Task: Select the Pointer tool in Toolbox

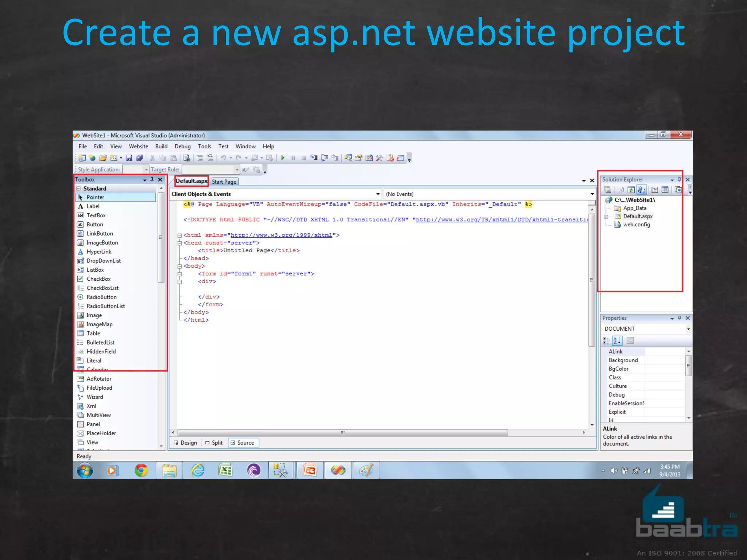Action: (x=95, y=197)
